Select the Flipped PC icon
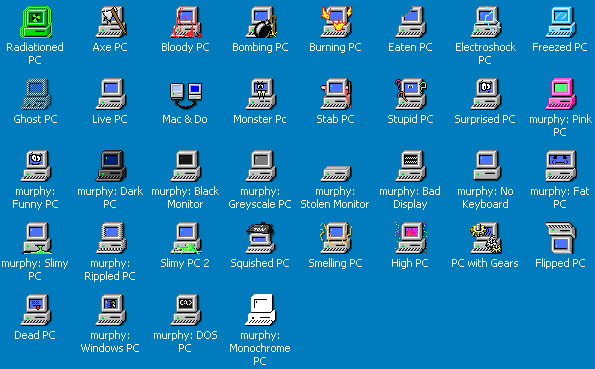595x369 pixels. coord(561,238)
